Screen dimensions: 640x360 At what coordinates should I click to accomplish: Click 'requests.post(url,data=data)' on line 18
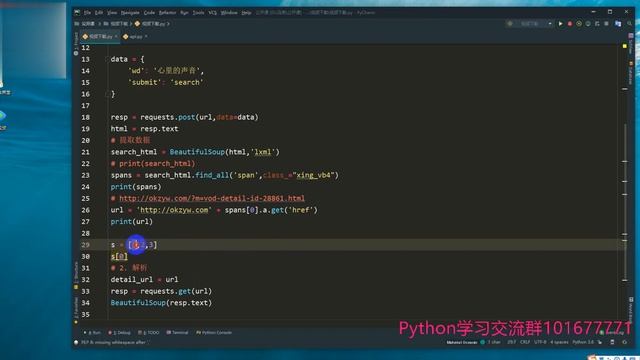point(199,118)
